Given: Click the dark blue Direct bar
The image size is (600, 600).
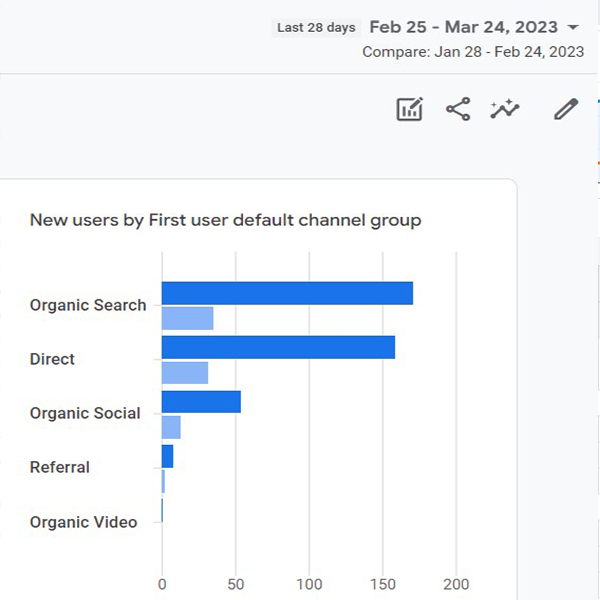Looking at the screenshot, I should click(278, 347).
